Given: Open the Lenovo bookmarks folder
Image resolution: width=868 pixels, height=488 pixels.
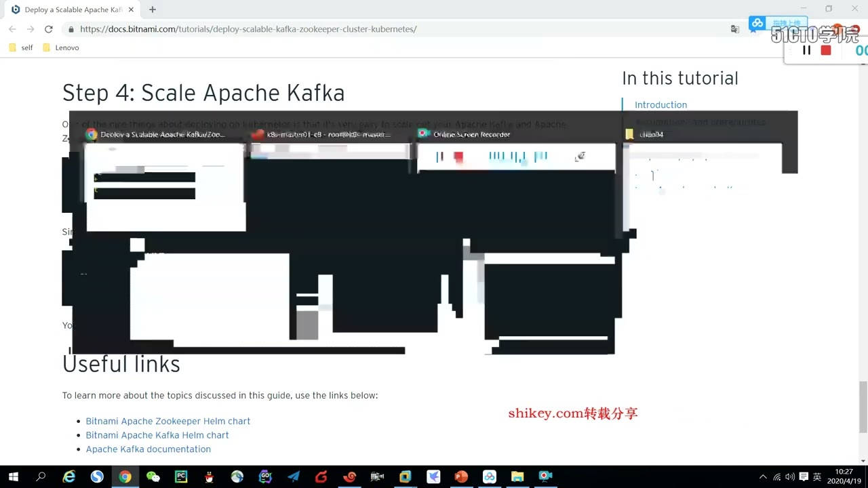Looking at the screenshot, I should (60, 47).
